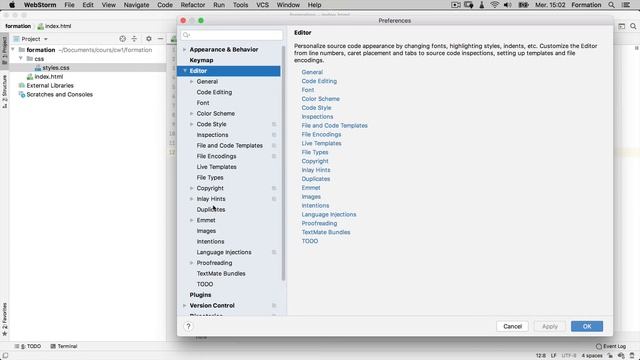Click the 4 spaces indent status entry

(x=592, y=356)
